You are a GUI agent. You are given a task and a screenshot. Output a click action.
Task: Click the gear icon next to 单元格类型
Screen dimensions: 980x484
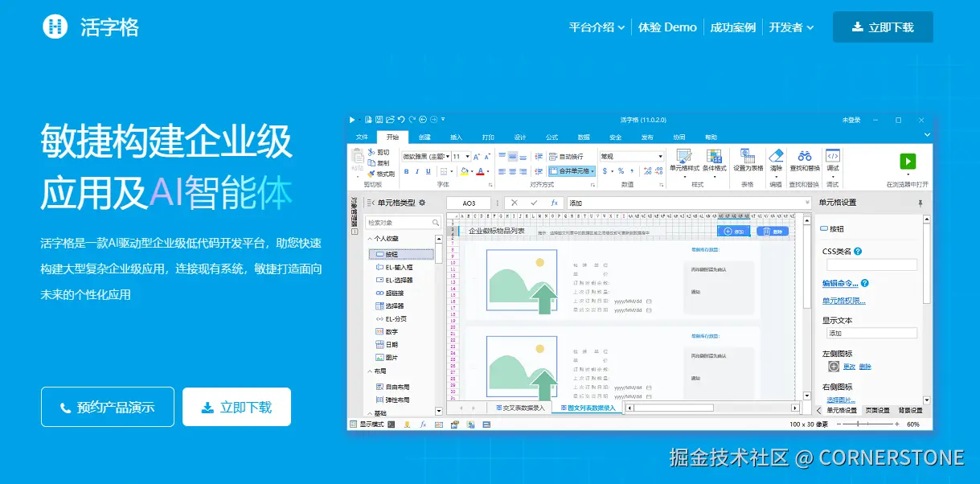[x=422, y=203]
